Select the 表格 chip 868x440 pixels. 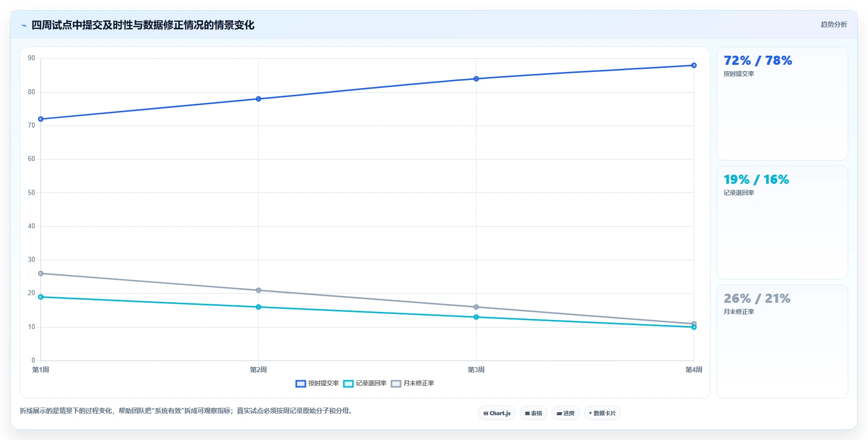tap(533, 413)
